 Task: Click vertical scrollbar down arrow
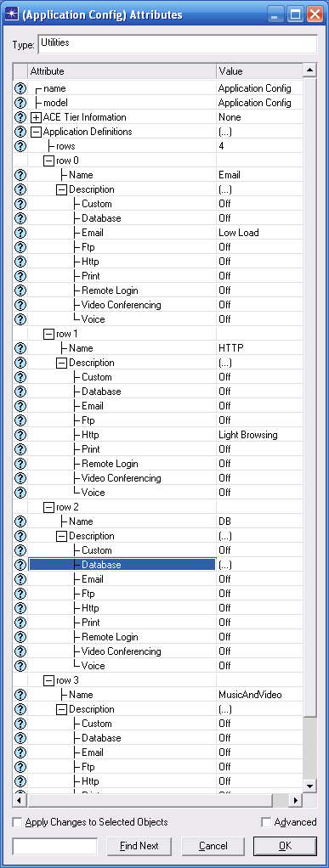click(310, 786)
